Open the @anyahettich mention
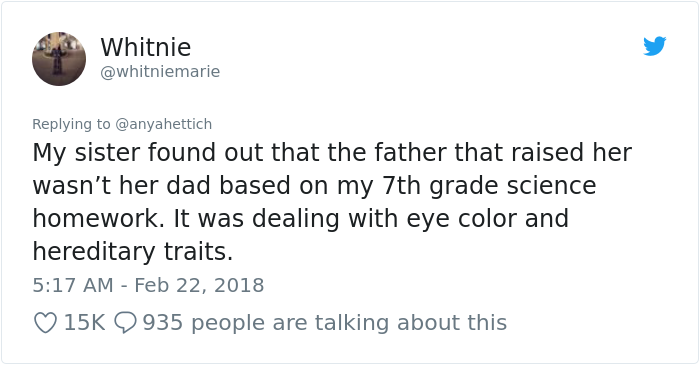 [163, 124]
